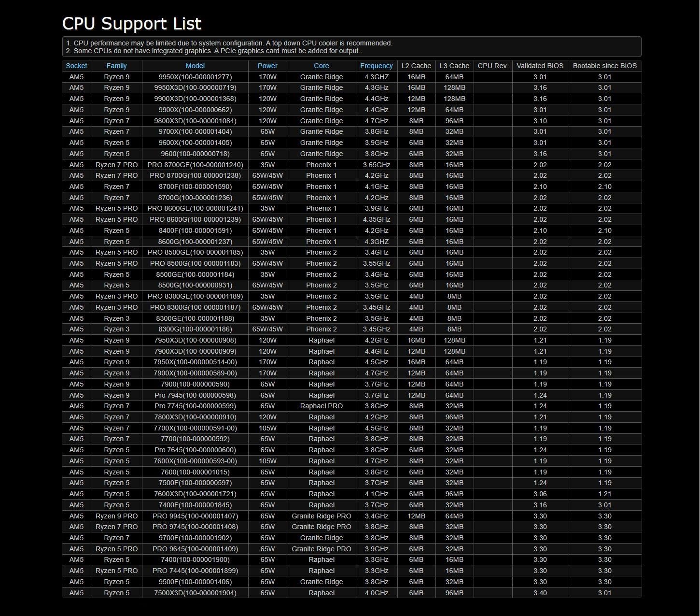The image size is (700, 616).
Task: Click model PRO 8300GE(100-000001189)
Action: [195, 296]
